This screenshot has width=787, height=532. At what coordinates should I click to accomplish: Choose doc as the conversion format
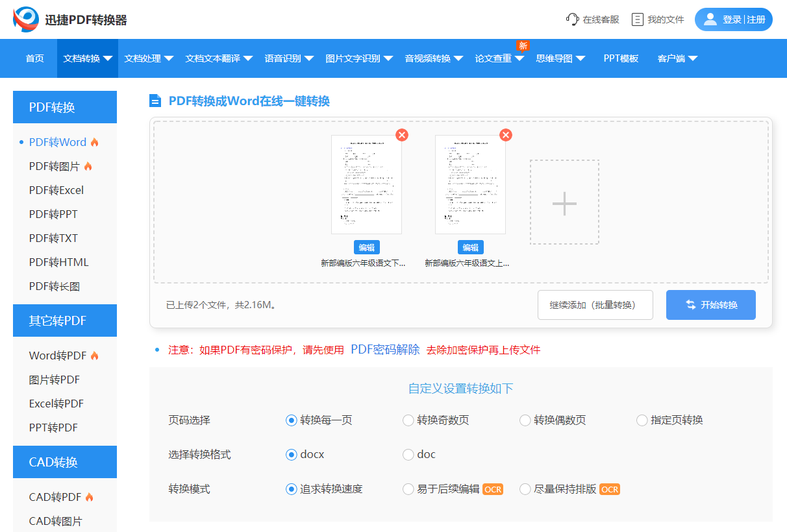(408, 454)
